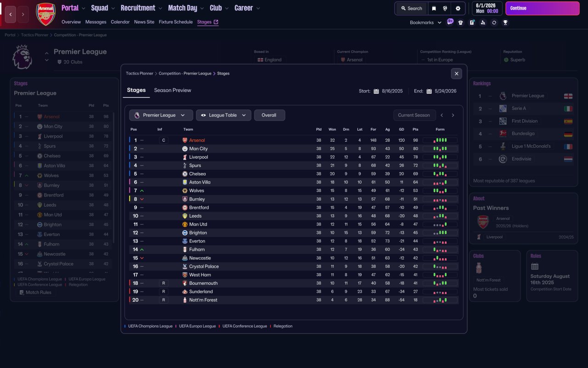Sort table by the Pts column header
588x368 pixels.
pyautogui.click(x=415, y=129)
